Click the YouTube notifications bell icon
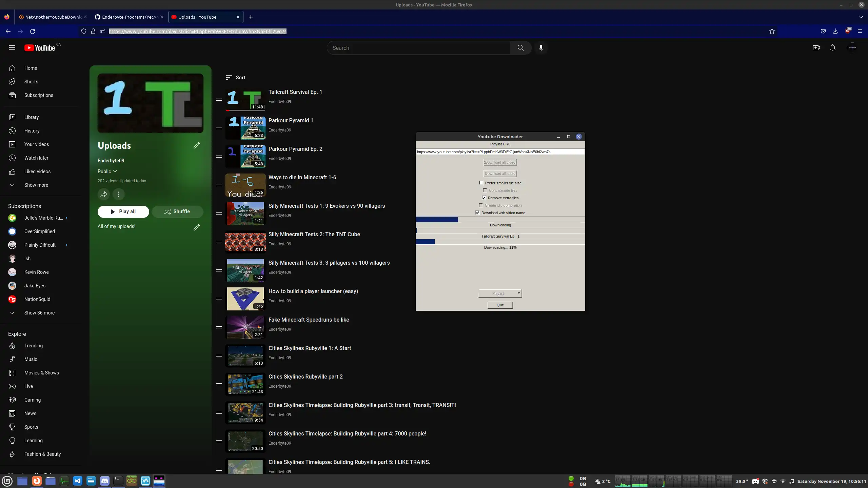Image resolution: width=868 pixels, height=488 pixels. 833,48
